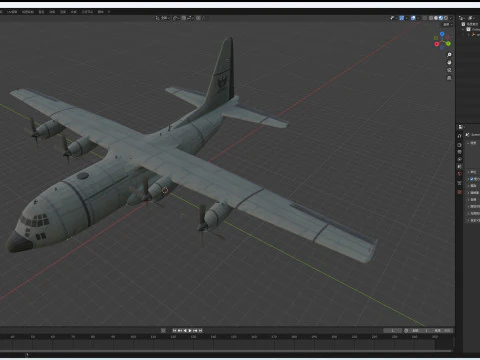Toggle viewport overlays
Viewport: 480px width, 360px height.
pos(413,18)
